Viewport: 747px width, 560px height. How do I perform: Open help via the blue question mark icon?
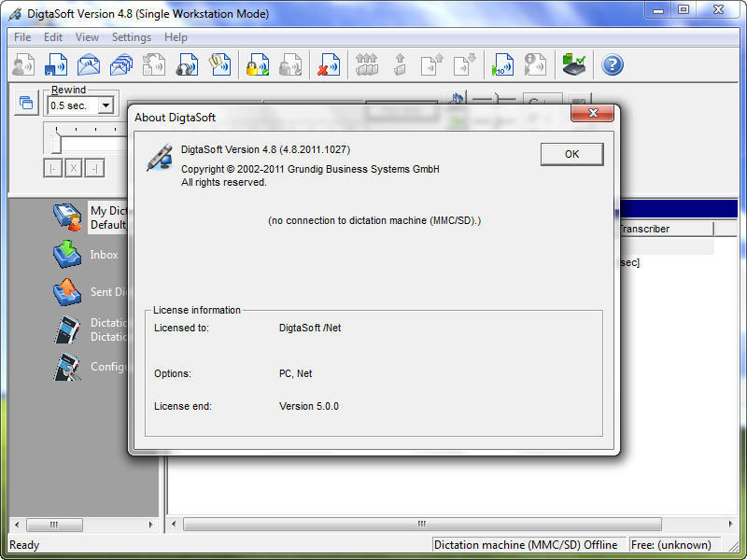coord(613,64)
